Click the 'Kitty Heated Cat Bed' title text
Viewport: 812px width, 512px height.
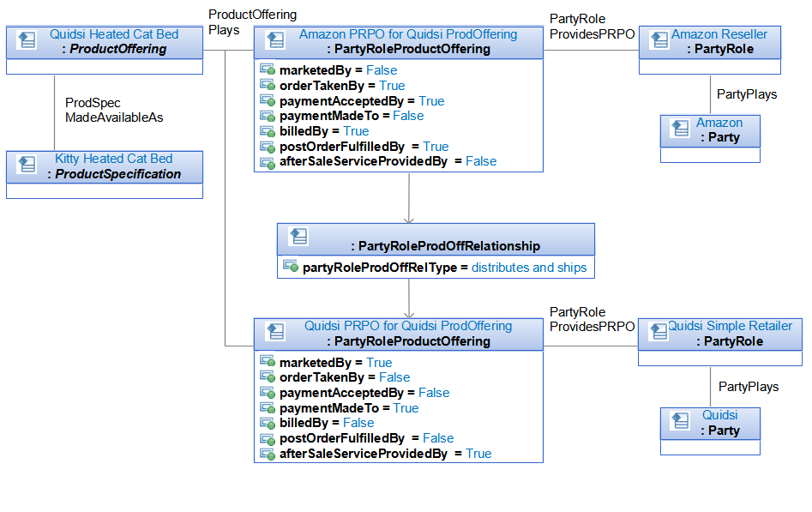[x=114, y=159]
